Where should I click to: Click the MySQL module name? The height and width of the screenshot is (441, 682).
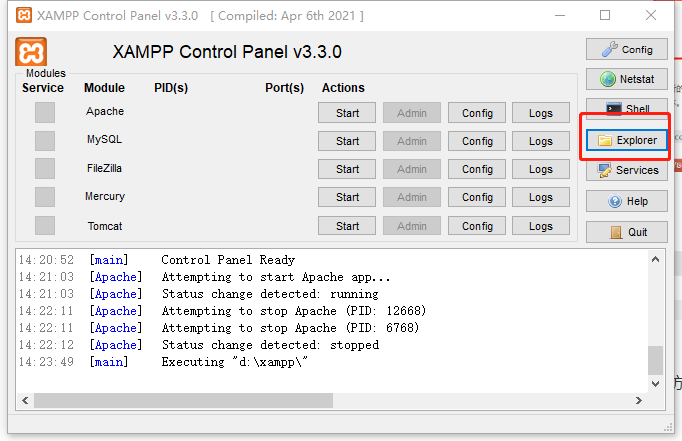(104, 139)
